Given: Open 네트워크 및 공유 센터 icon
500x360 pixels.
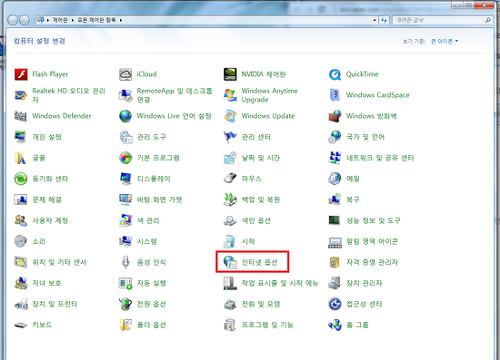Looking at the screenshot, I should click(335, 158).
